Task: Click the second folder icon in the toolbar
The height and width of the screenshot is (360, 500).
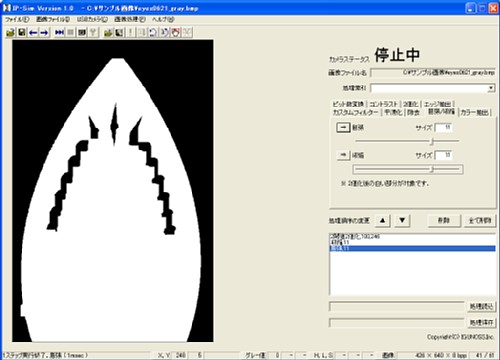Action: pyautogui.click(x=108, y=32)
